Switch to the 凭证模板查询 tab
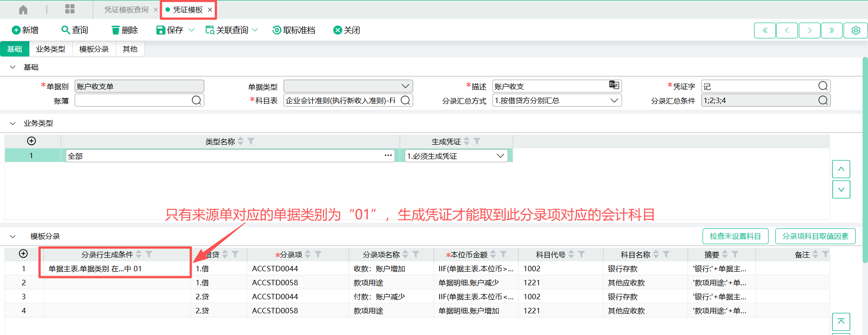Viewport: 868px width, 335px height. [126, 9]
